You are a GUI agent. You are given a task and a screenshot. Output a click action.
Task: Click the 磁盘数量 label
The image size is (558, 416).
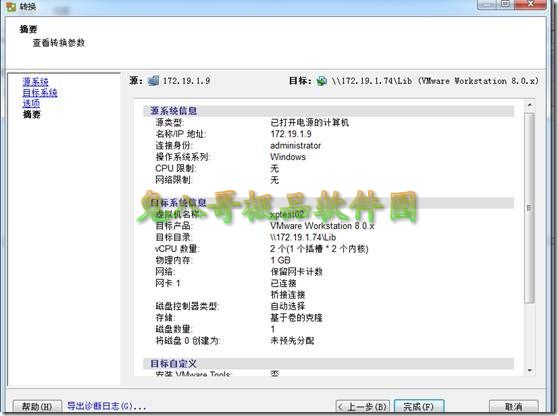tap(174, 329)
